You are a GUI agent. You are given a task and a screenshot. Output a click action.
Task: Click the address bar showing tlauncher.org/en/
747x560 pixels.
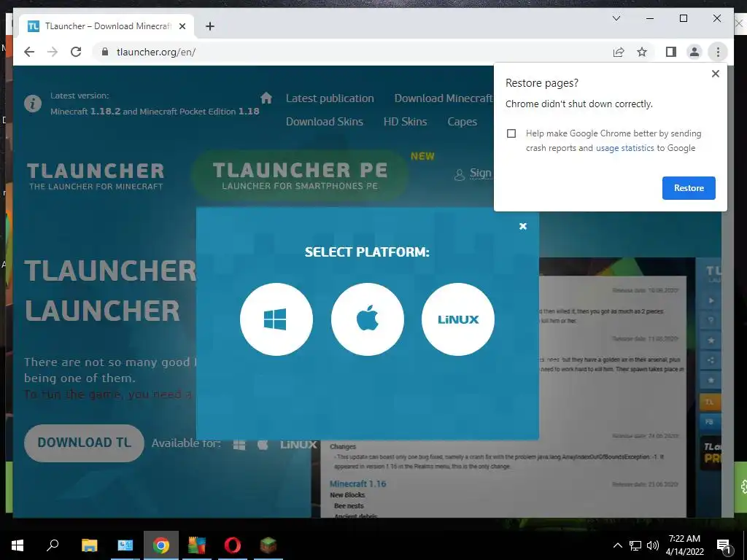click(x=352, y=52)
